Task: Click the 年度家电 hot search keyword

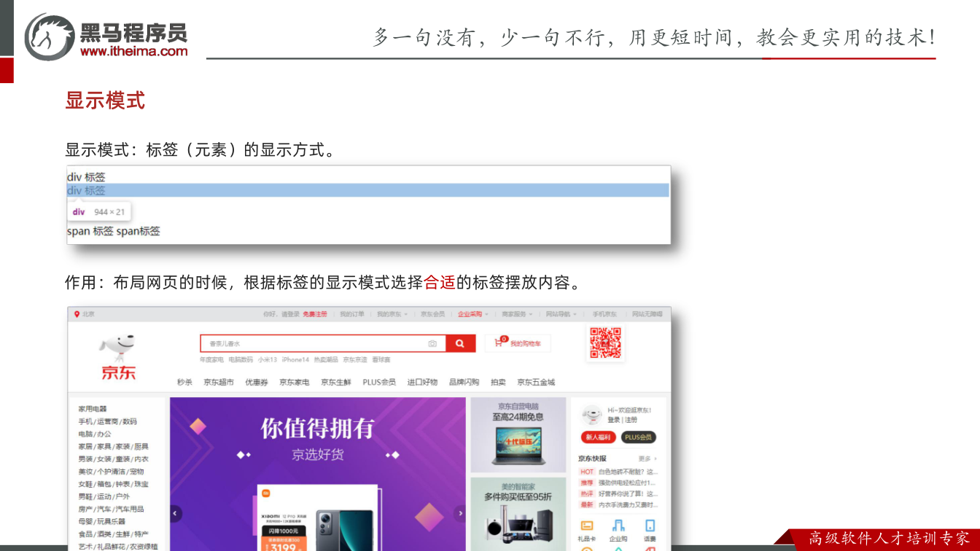Action: [x=211, y=360]
